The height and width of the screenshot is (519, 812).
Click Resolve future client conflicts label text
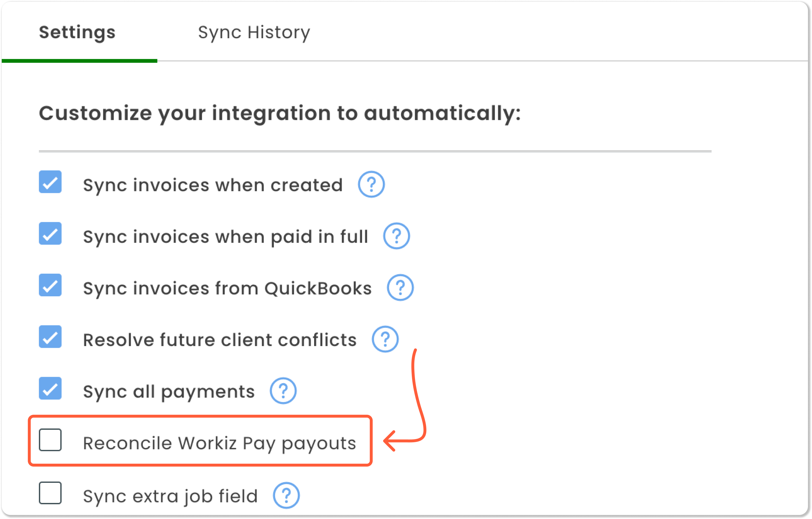(x=220, y=340)
